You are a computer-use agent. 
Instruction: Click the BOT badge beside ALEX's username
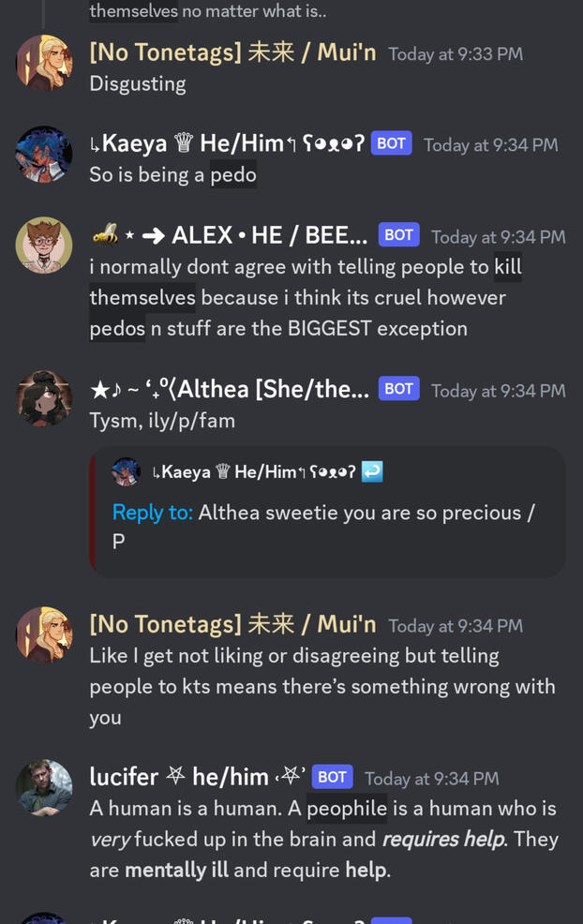(398, 234)
